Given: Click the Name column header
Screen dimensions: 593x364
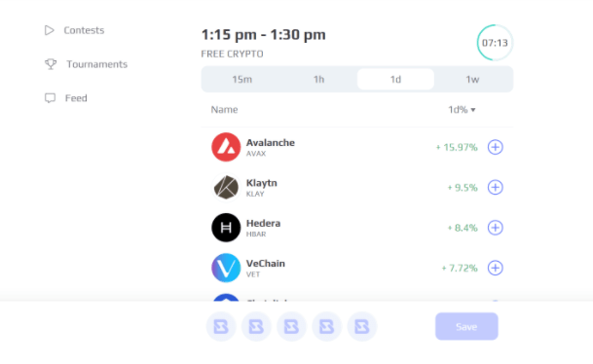Looking at the screenshot, I should tap(224, 110).
